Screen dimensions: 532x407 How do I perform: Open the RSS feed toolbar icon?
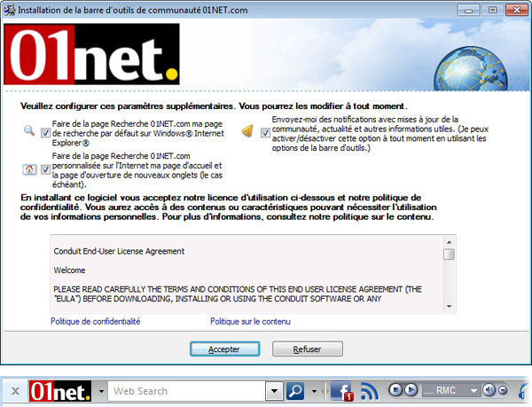(x=370, y=391)
